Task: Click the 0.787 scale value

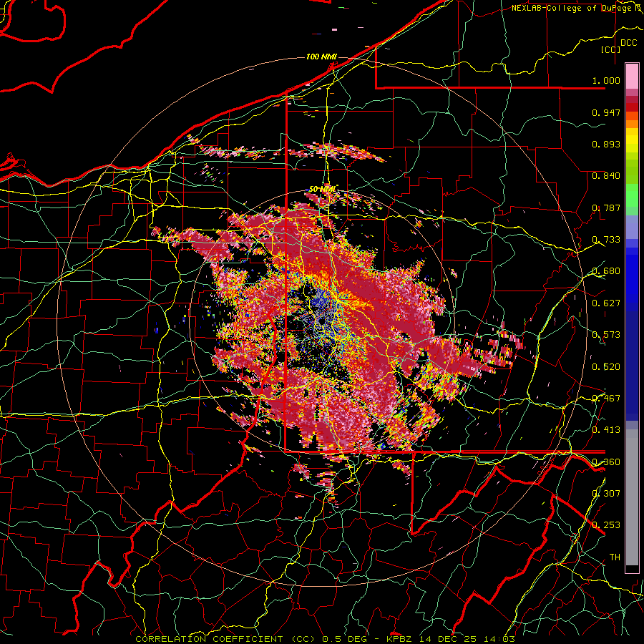Action: (x=606, y=208)
